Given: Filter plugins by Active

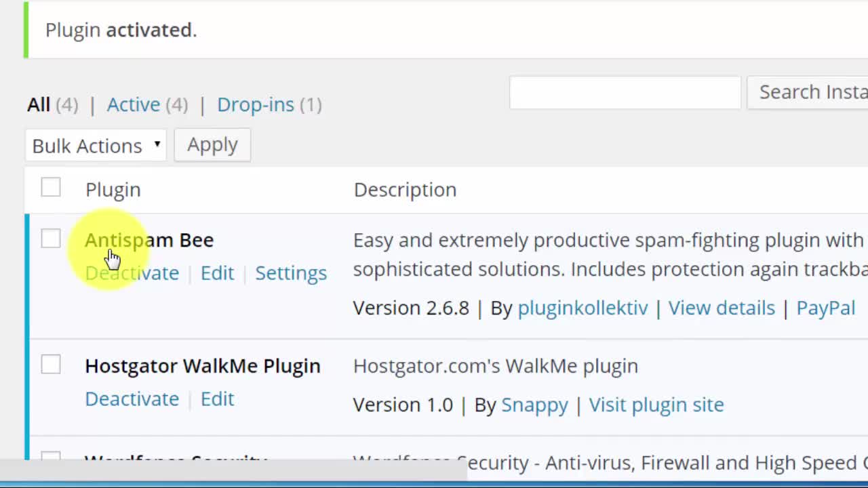Looking at the screenshot, I should (134, 104).
